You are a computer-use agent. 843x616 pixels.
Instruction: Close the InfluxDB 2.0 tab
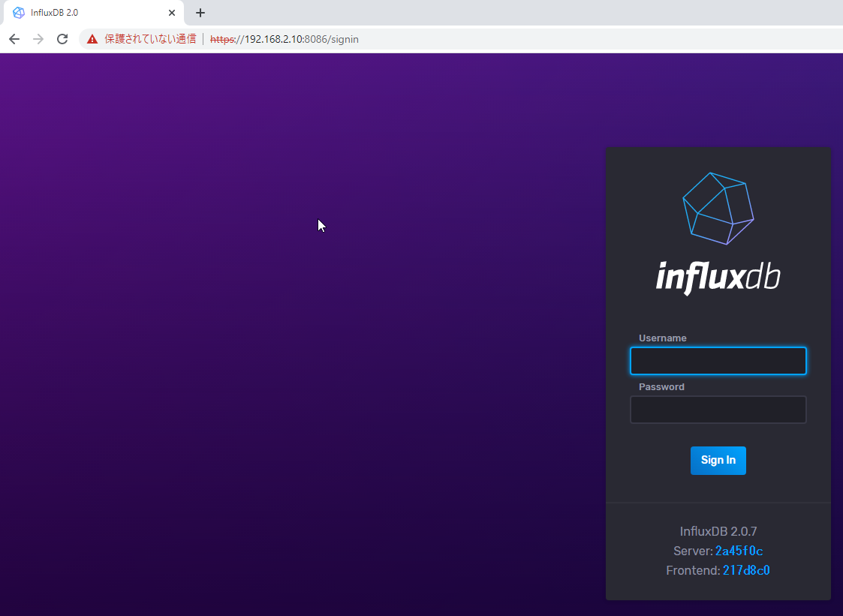click(x=171, y=12)
